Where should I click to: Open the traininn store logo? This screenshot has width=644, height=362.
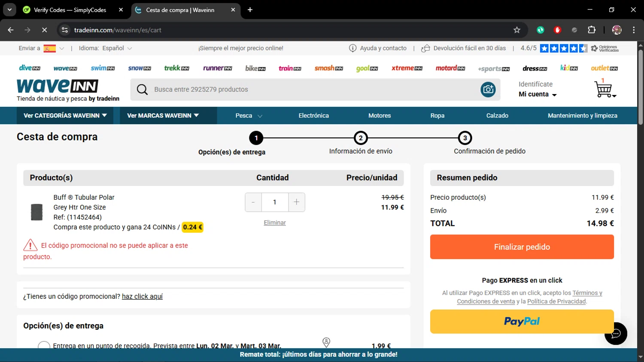[x=290, y=68]
